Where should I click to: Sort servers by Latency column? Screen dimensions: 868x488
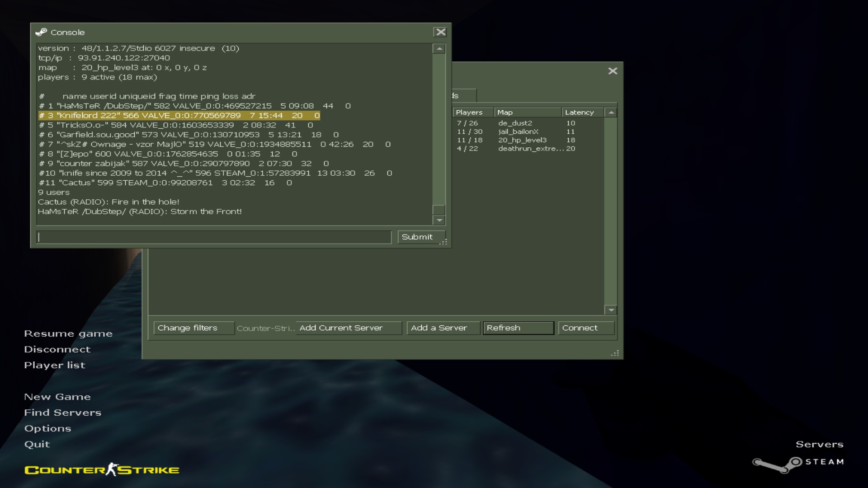point(583,113)
